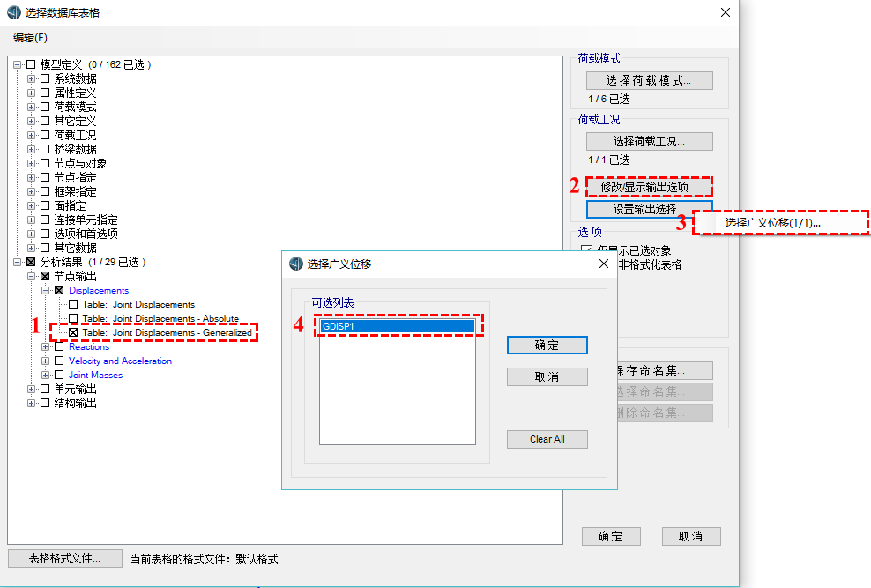Enable Joint Displacements - Absolute table checkbox
Viewport: 871px width, 588px height.
coord(73,318)
